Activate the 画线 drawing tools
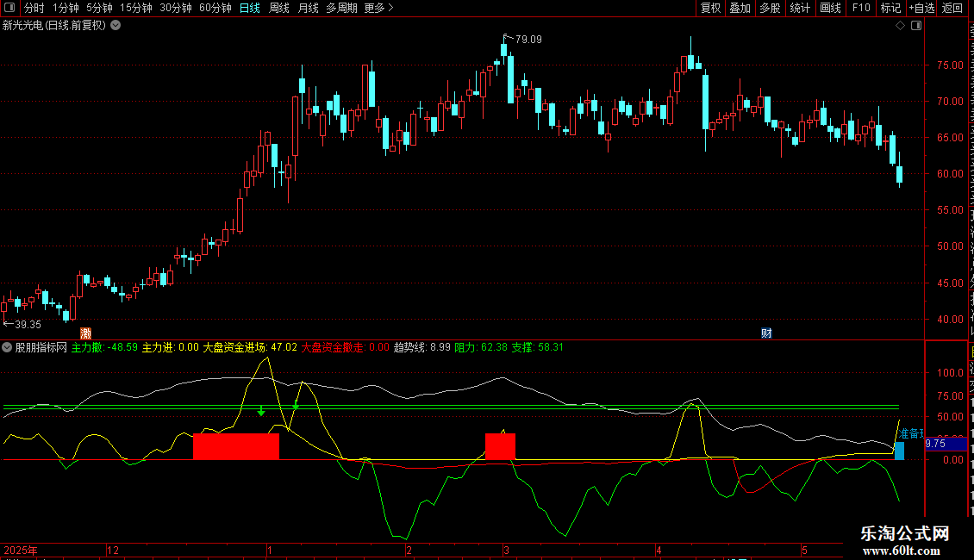Screen dimensions: 974x560 (831, 8)
